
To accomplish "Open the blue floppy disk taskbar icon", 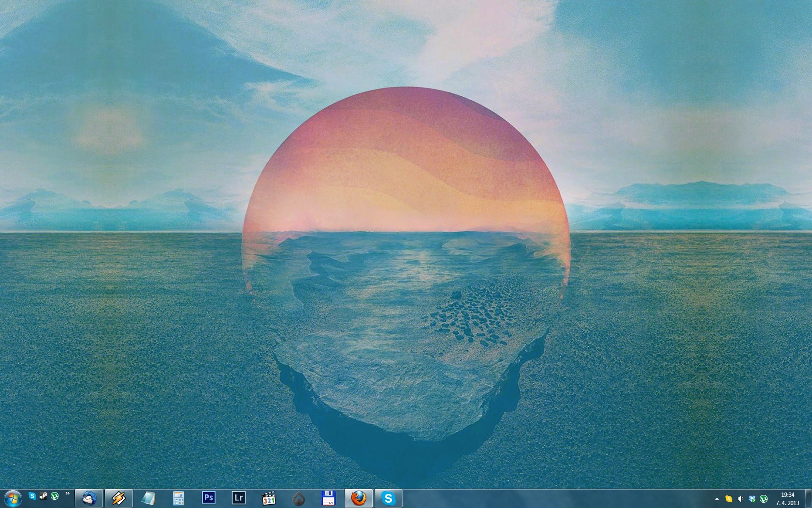I will (x=328, y=498).
